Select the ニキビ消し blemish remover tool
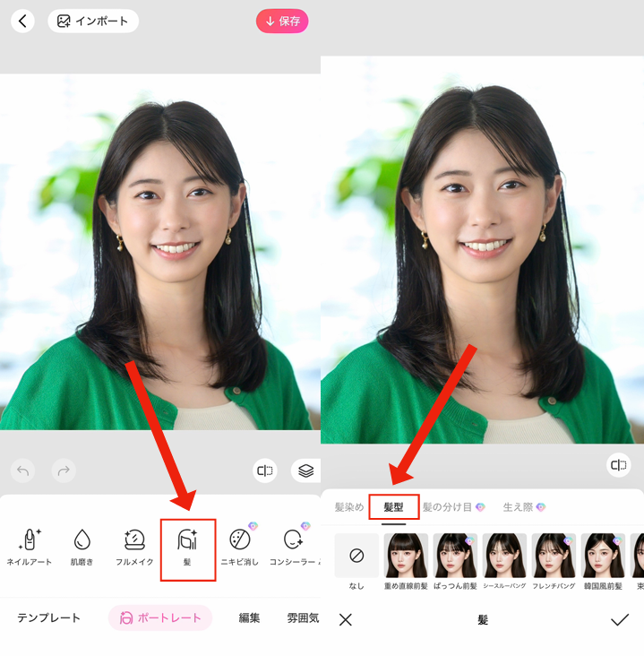Screen dimensions: 644x656 click(x=240, y=548)
